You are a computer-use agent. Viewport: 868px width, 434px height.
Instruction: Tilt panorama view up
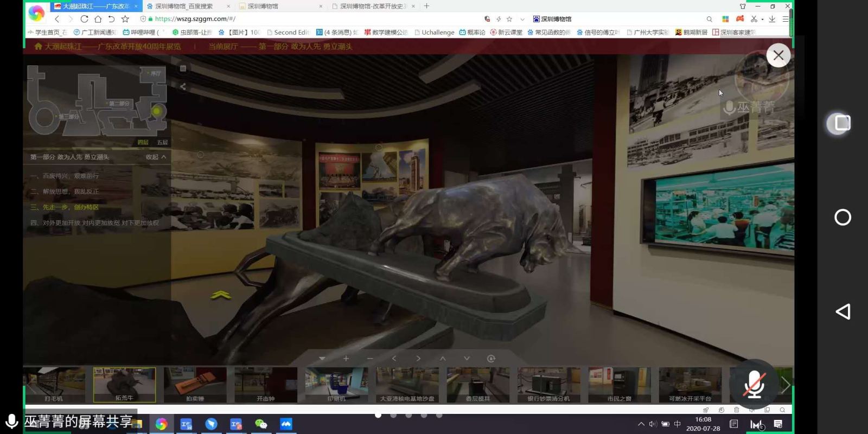click(x=443, y=359)
